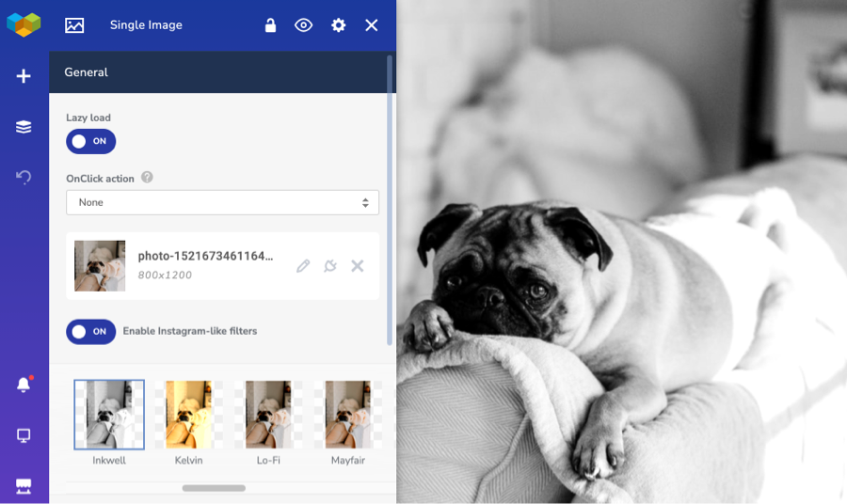This screenshot has height=504, width=847.
Task: Choose the Mayfair filter
Action: tap(348, 415)
